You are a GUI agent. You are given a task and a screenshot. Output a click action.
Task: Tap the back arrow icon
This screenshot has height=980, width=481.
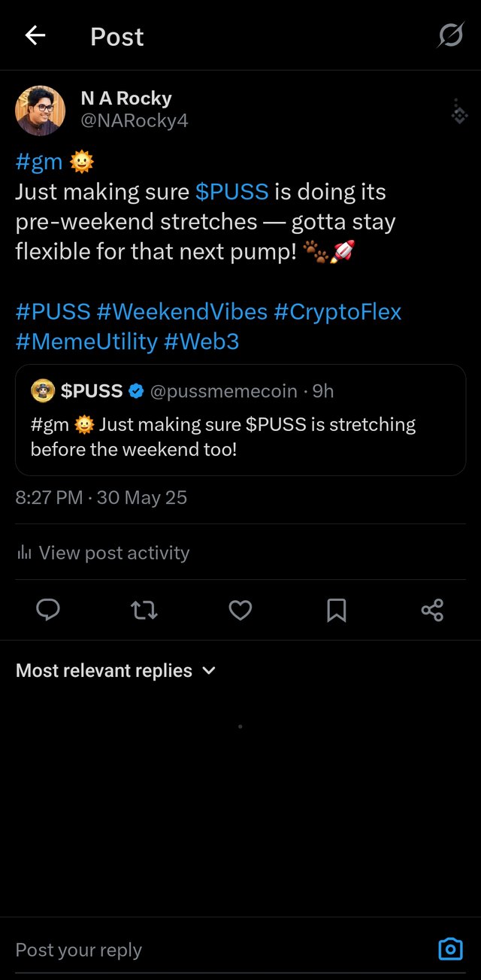(x=35, y=35)
